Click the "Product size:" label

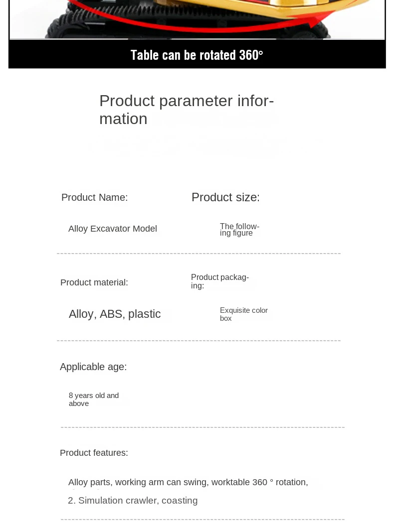tap(225, 197)
